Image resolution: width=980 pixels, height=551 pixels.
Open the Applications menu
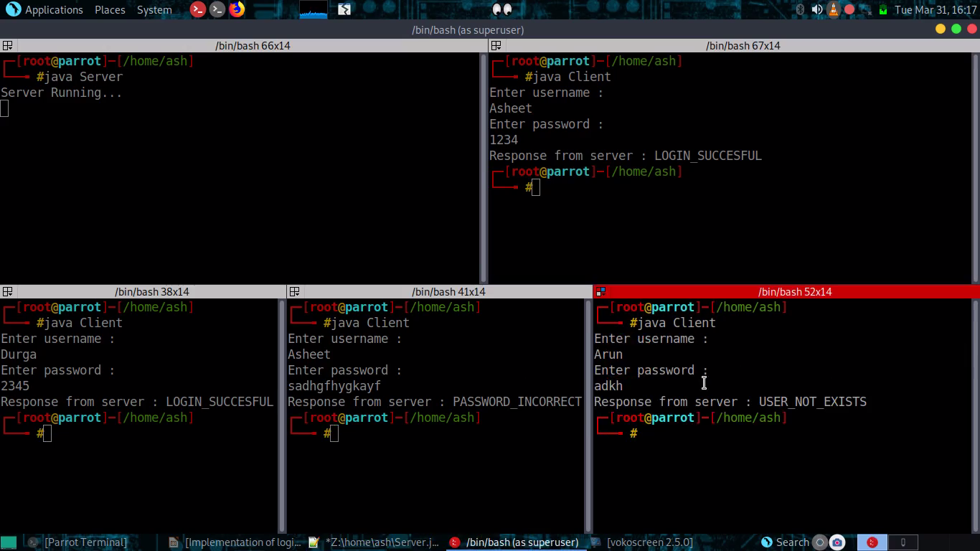click(x=46, y=9)
